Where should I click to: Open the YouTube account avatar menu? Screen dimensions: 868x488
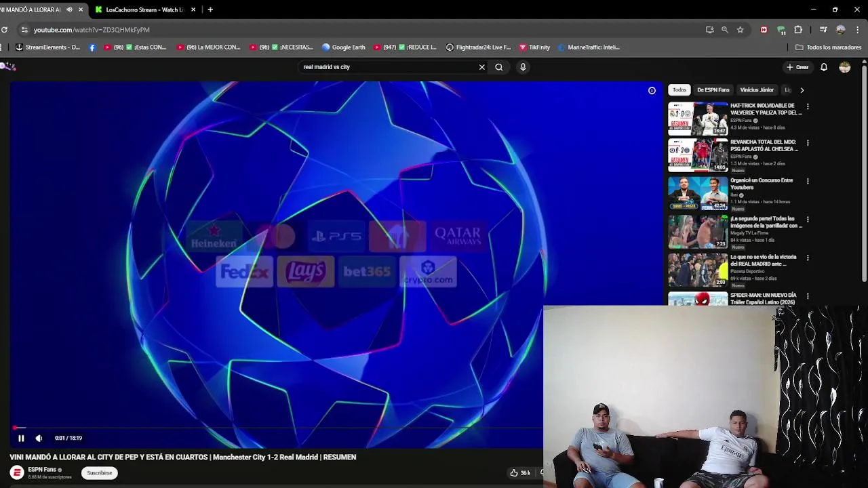tap(845, 67)
